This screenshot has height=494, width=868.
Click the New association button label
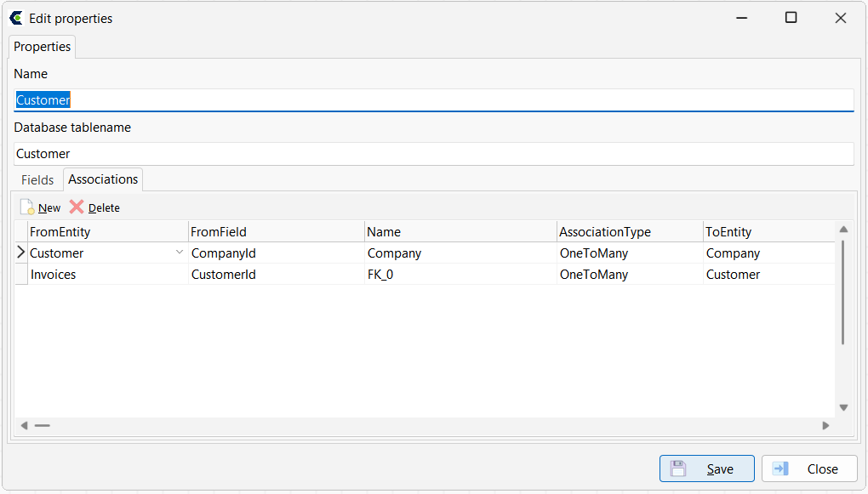click(x=49, y=208)
